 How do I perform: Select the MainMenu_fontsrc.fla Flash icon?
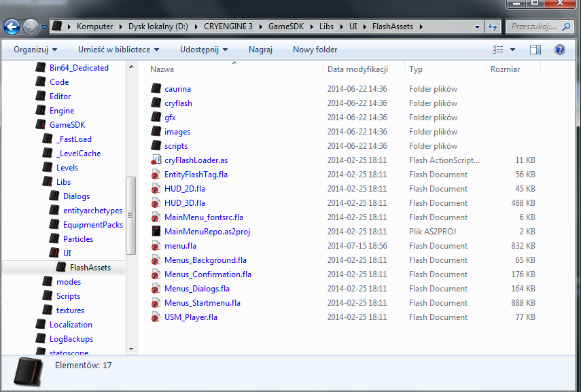point(156,217)
